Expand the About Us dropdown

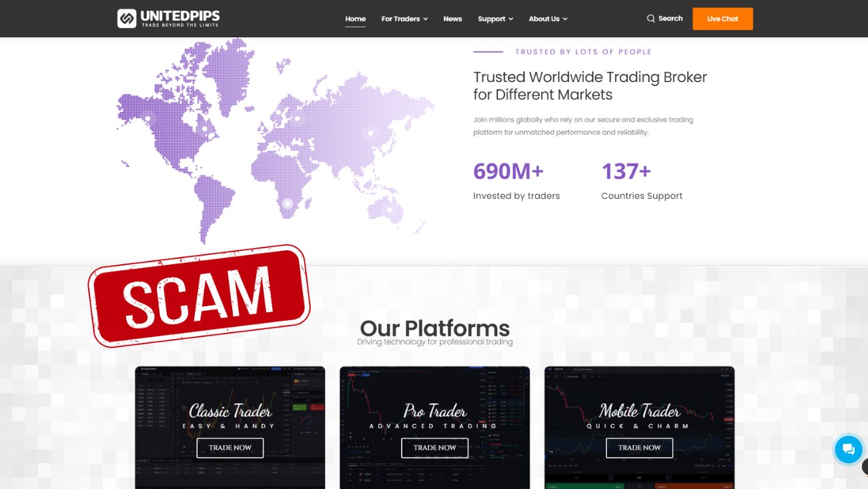click(x=548, y=19)
